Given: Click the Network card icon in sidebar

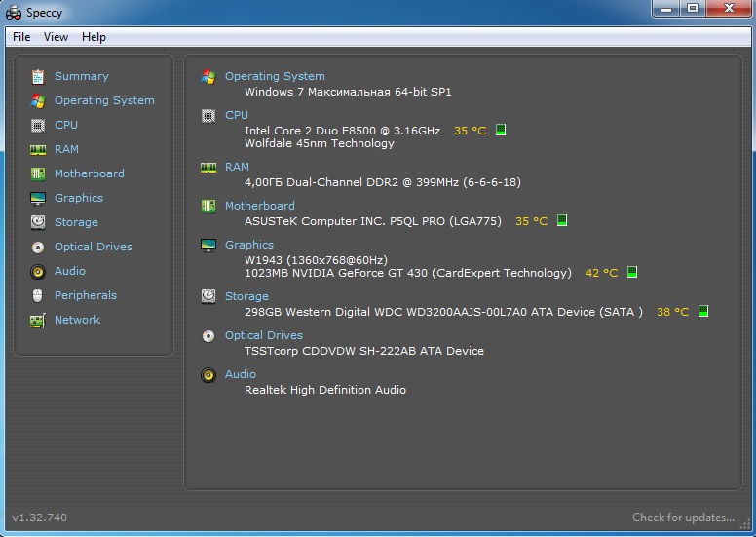Looking at the screenshot, I should coord(38,321).
